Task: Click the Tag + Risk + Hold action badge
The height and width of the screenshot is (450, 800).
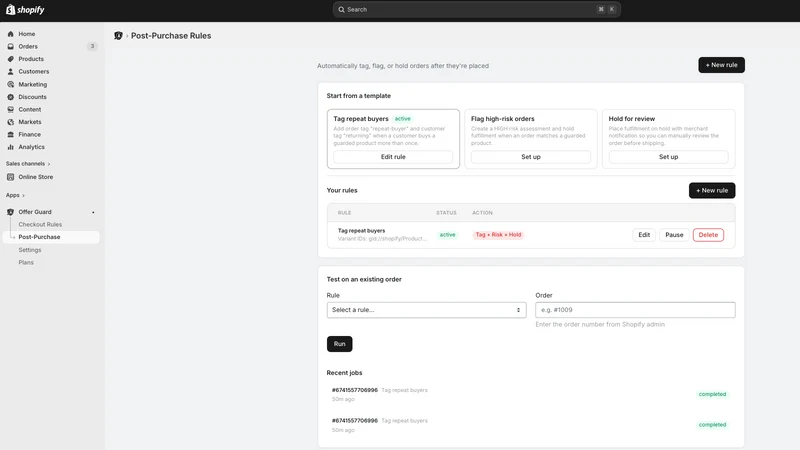Action: coord(498,235)
